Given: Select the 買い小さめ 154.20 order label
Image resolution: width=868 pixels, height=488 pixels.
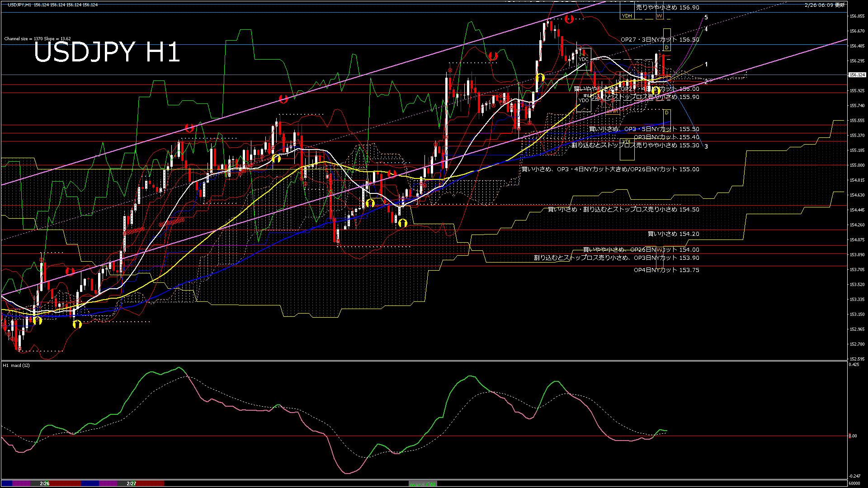Looking at the screenshot, I should point(673,234).
